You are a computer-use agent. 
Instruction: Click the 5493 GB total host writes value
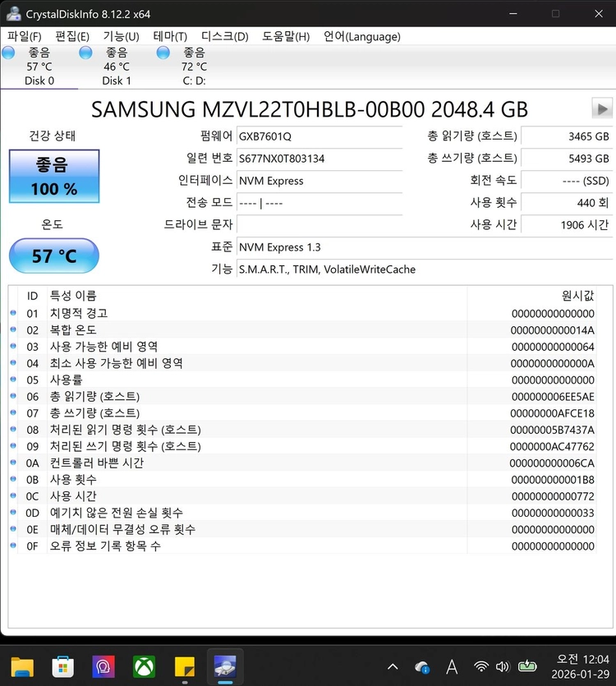coord(567,159)
